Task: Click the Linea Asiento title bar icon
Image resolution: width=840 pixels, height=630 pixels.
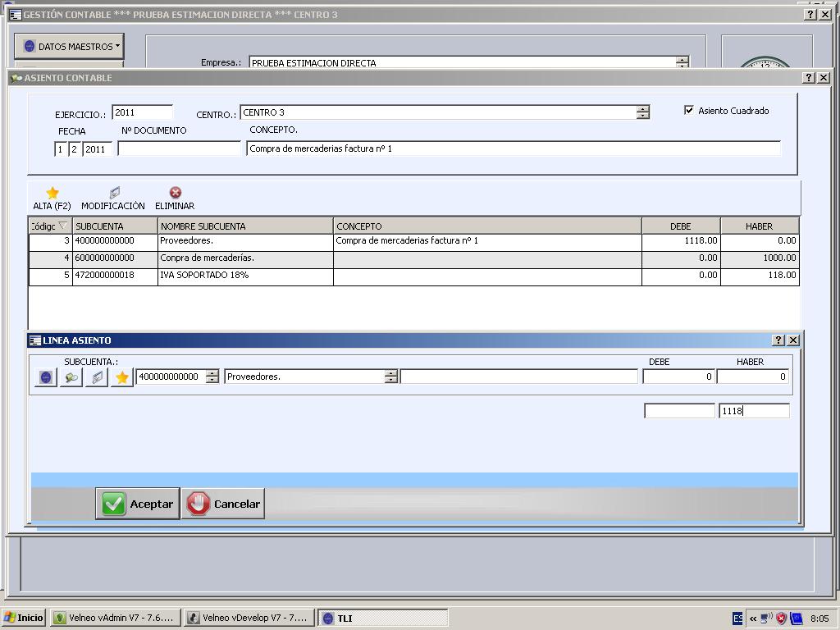Action: [x=35, y=340]
